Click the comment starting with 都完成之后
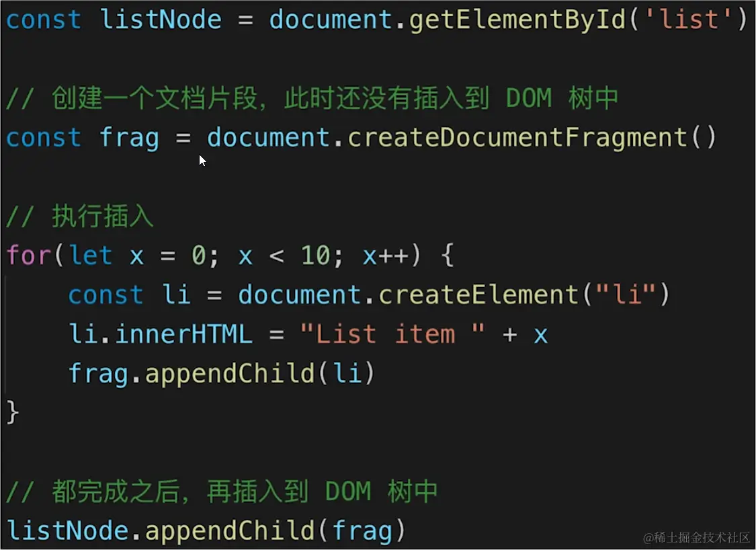 pyautogui.click(x=222, y=492)
